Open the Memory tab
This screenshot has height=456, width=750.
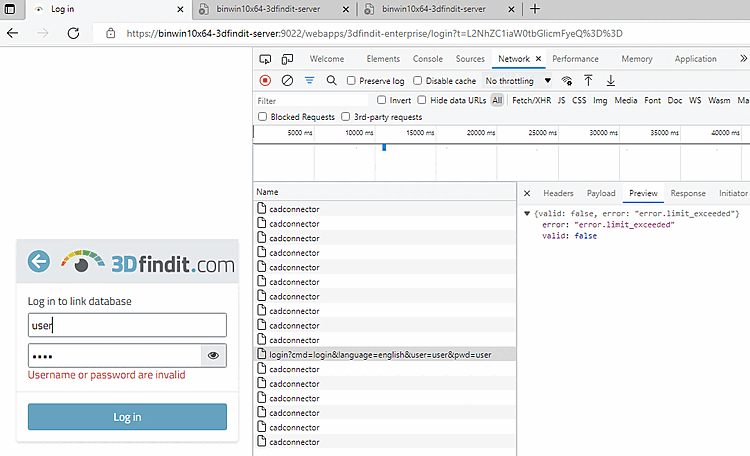coord(637,59)
